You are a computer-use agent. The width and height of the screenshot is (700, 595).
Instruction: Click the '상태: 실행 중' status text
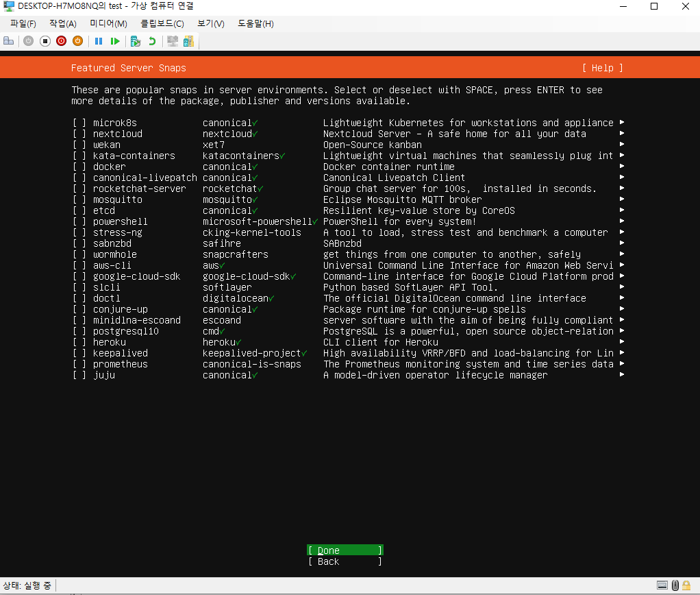coord(27,585)
